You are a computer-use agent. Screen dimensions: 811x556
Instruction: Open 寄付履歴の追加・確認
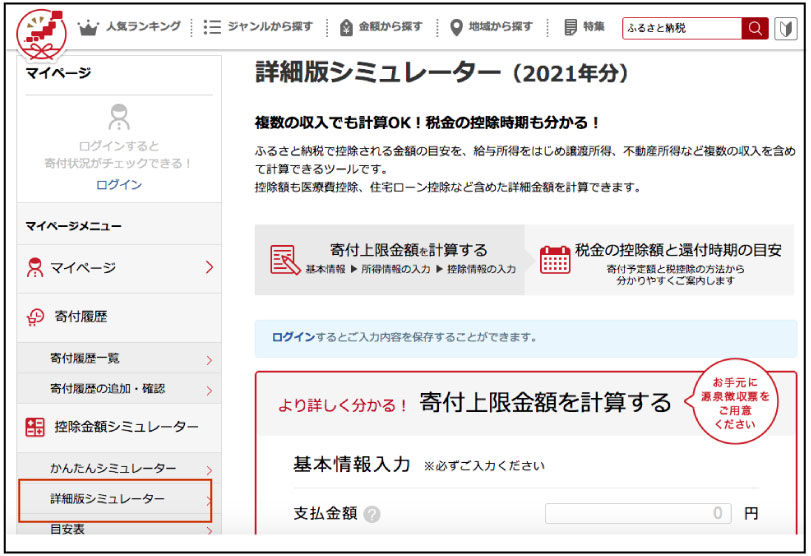[119, 388]
